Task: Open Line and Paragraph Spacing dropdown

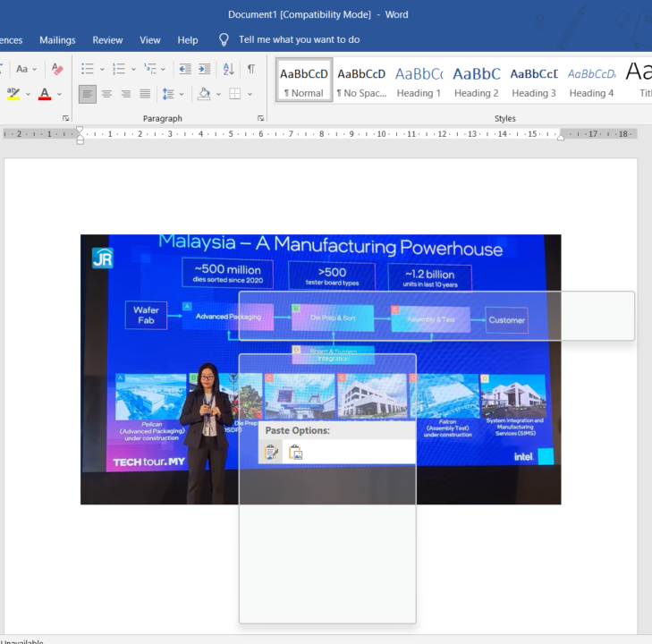Action: click(x=170, y=94)
